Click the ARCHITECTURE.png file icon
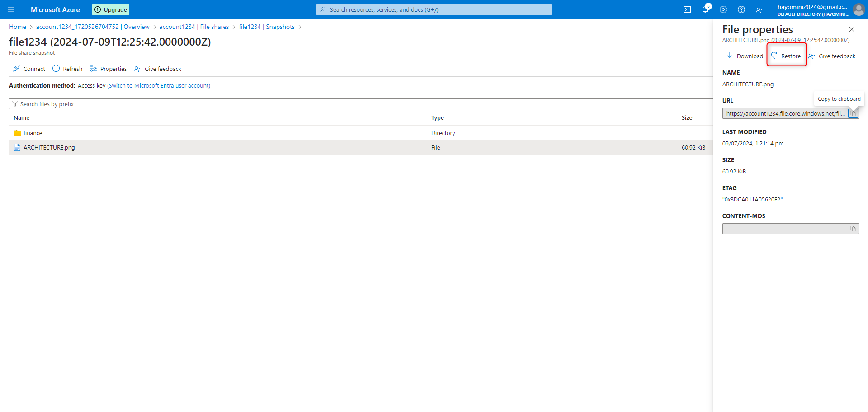This screenshot has height=412, width=868. point(17,147)
